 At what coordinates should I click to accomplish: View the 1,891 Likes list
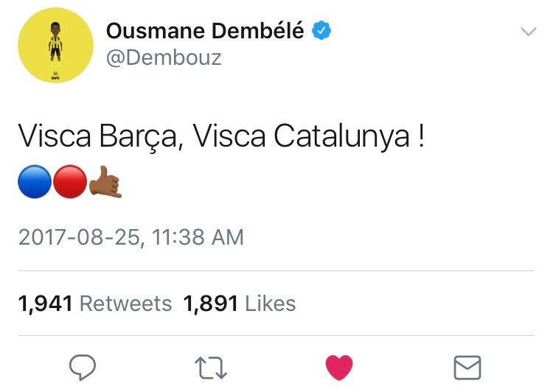point(240,304)
